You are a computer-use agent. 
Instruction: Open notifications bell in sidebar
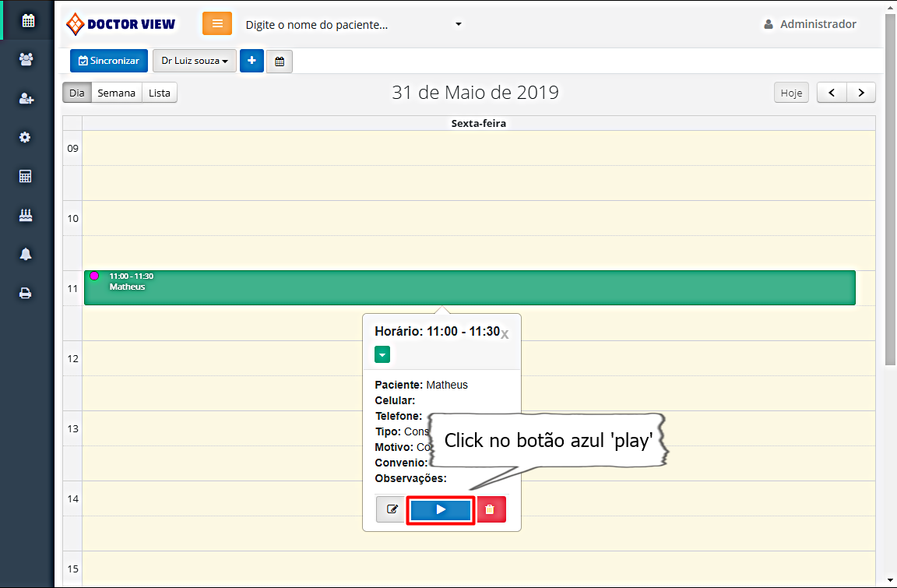coord(26,255)
